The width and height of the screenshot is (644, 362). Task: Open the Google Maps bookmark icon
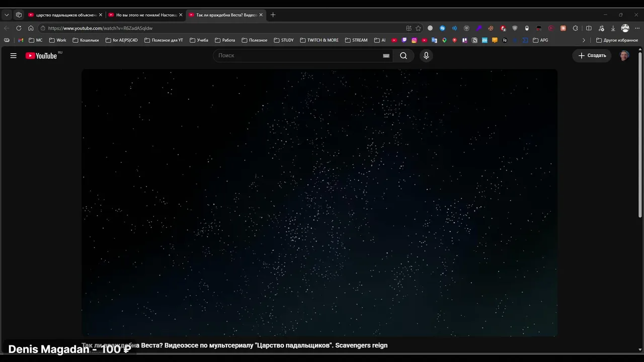coord(444,40)
